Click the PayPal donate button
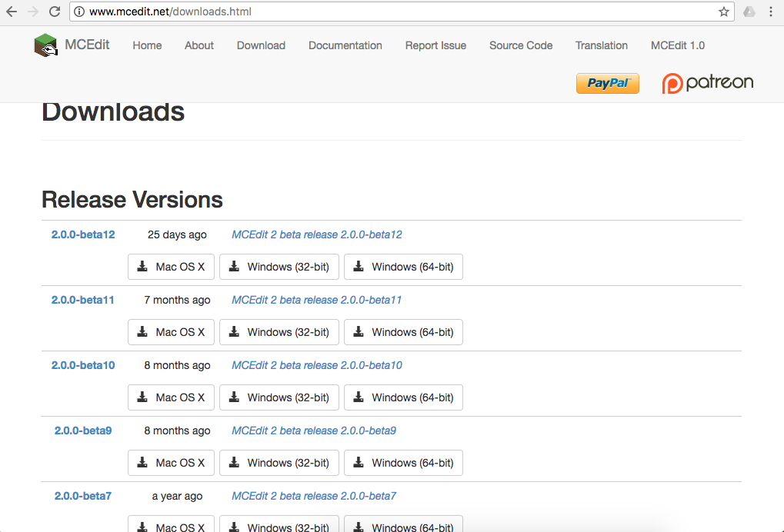This screenshot has width=784, height=532. coord(608,84)
